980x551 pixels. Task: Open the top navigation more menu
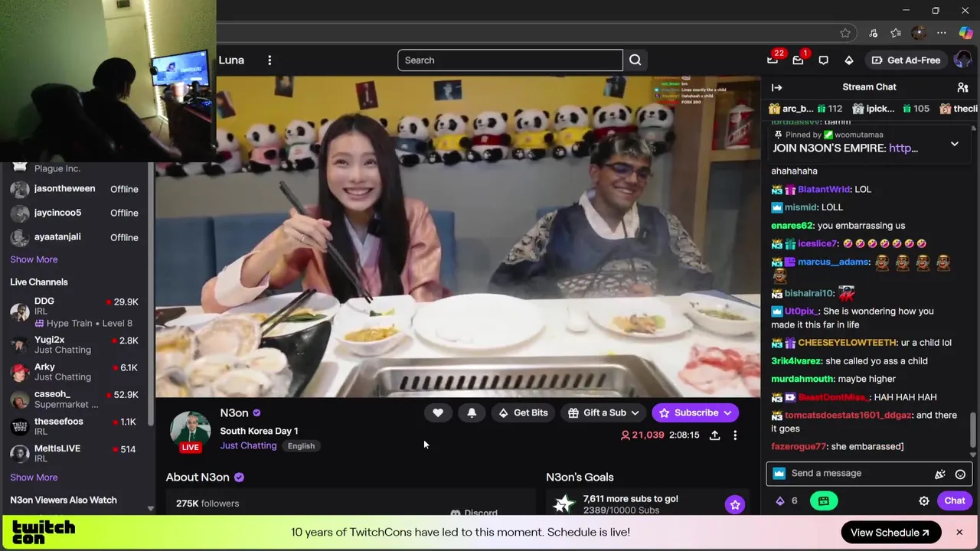(x=269, y=60)
